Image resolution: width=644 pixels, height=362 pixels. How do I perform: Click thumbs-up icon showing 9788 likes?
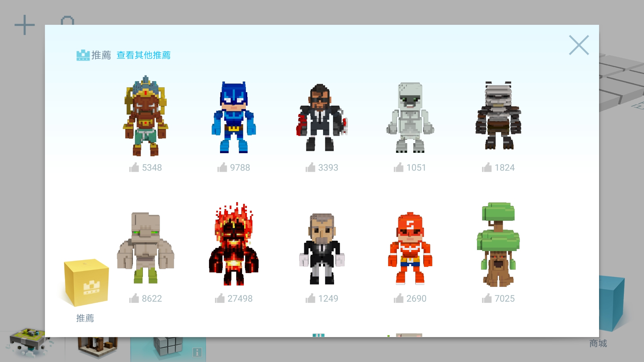[222, 167]
